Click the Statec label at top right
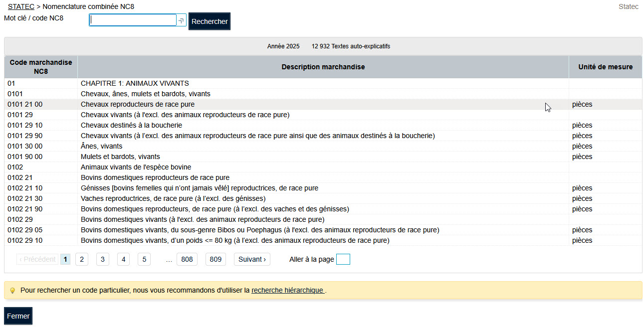 tap(629, 6)
